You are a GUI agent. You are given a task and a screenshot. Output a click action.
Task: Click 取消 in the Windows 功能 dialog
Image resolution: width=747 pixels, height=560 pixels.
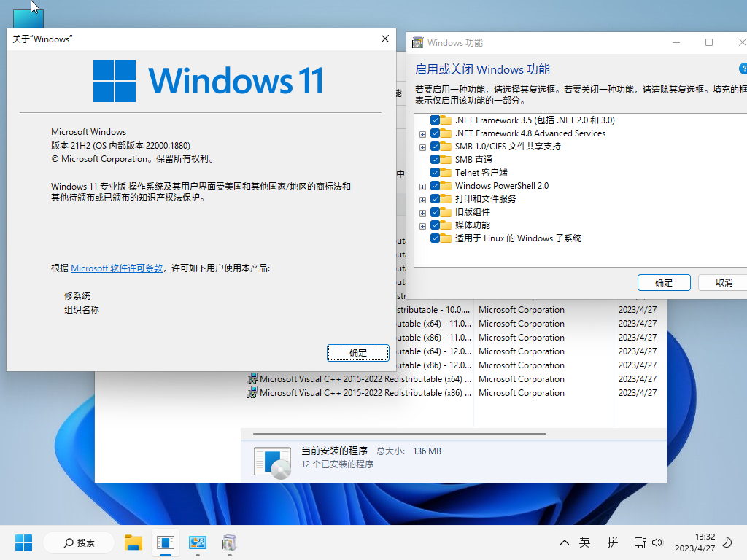724,282
